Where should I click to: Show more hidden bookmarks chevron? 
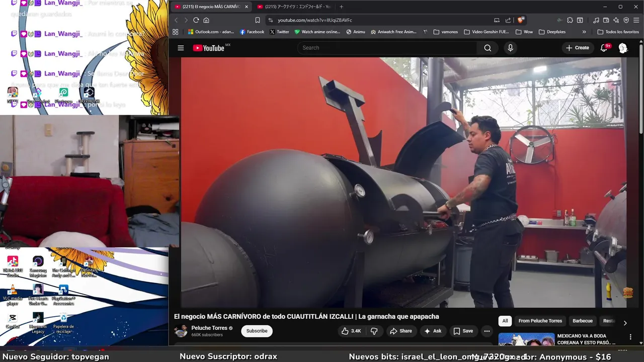(x=584, y=32)
